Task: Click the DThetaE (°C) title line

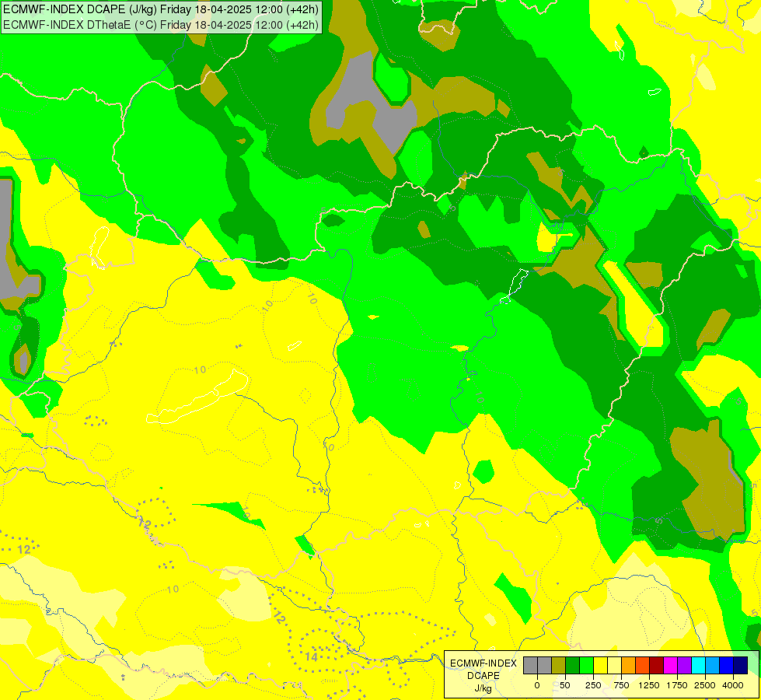Action: point(161,24)
